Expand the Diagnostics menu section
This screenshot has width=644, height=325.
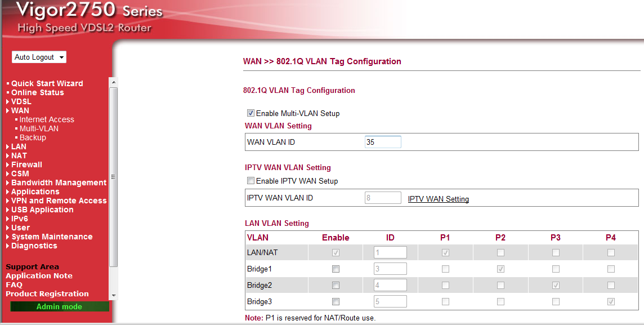(34, 246)
